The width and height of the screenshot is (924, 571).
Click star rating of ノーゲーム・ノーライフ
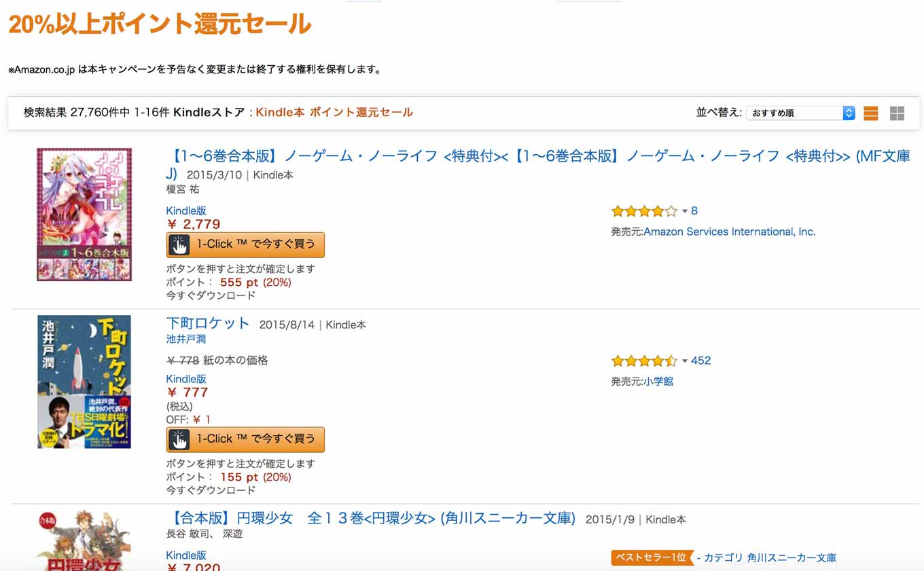click(x=644, y=211)
